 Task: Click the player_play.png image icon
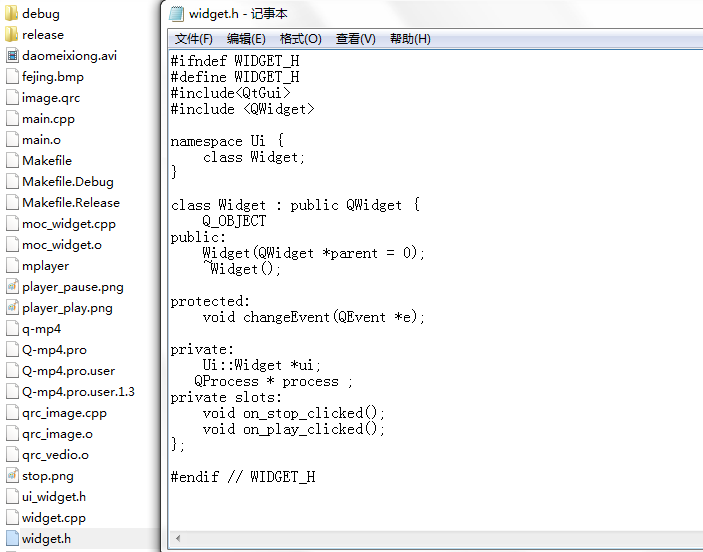coord(13,308)
